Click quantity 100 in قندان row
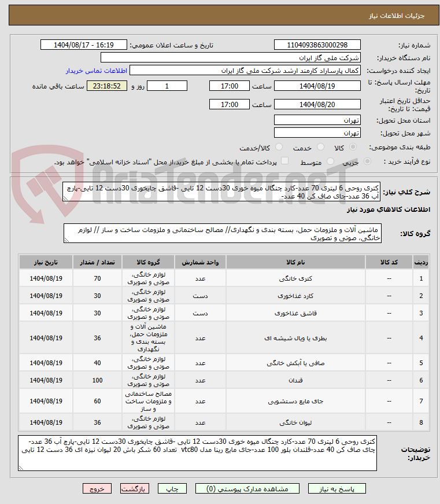The image size is (440, 504). click(97, 380)
